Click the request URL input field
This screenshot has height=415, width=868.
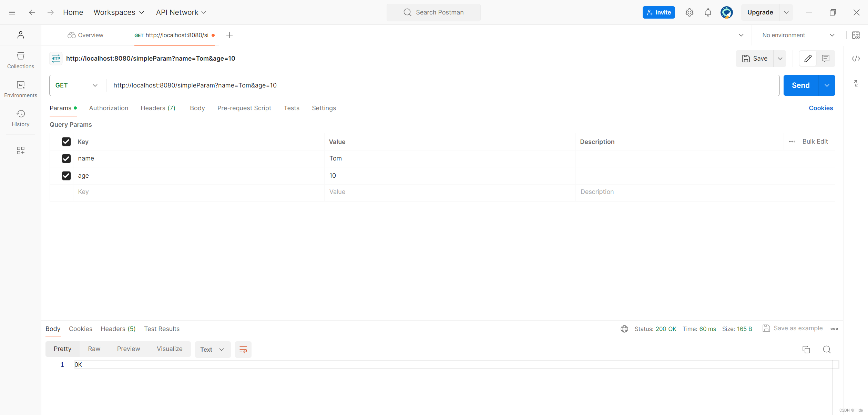413,85
